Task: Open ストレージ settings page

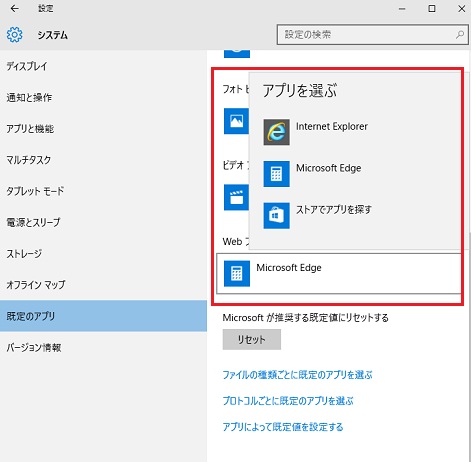Action: 103,253
